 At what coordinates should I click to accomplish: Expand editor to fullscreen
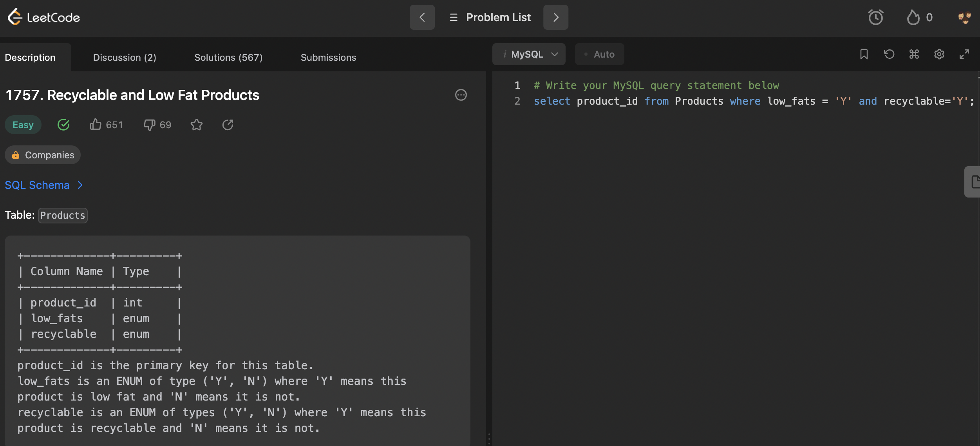[x=964, y=54]
